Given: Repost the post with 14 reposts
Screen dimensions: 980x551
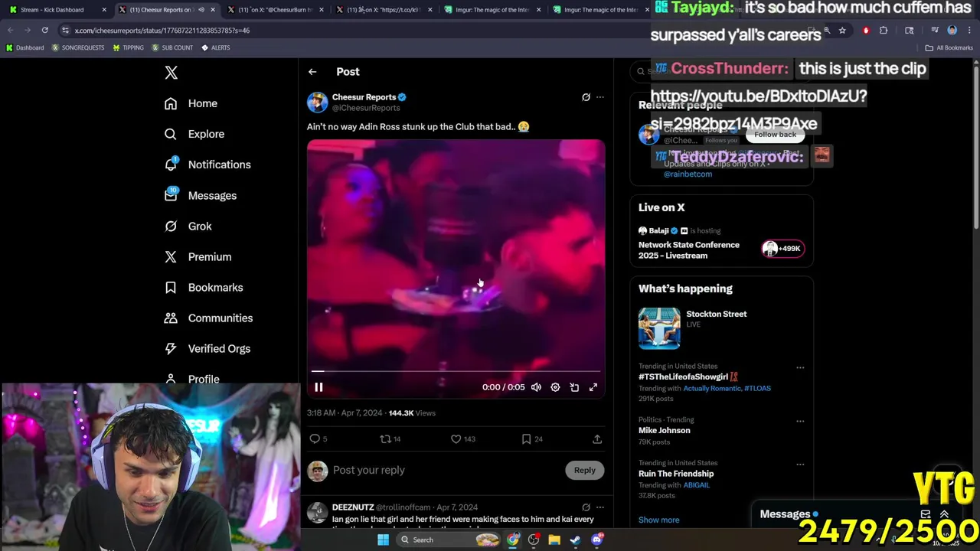Looking at the screenshot, I should (x=386, y=439).
